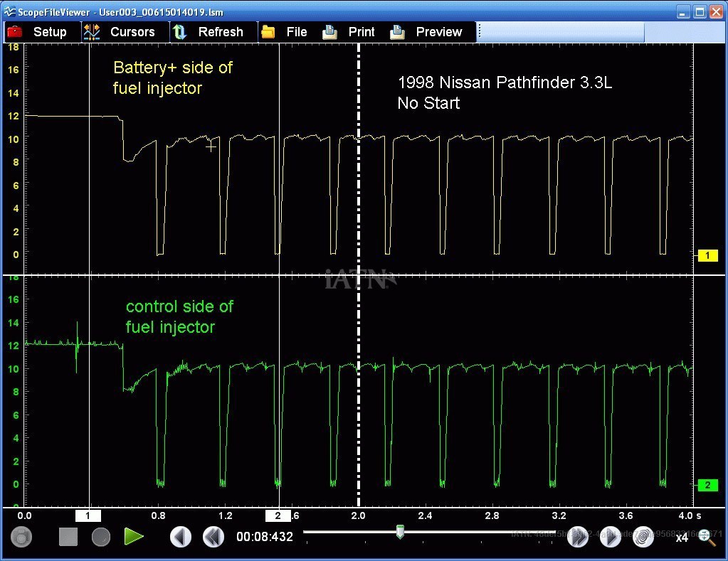Screen dimensions: 728x561
Task: Click the camera snapshot icon
Action: click(x=21, y=537)
